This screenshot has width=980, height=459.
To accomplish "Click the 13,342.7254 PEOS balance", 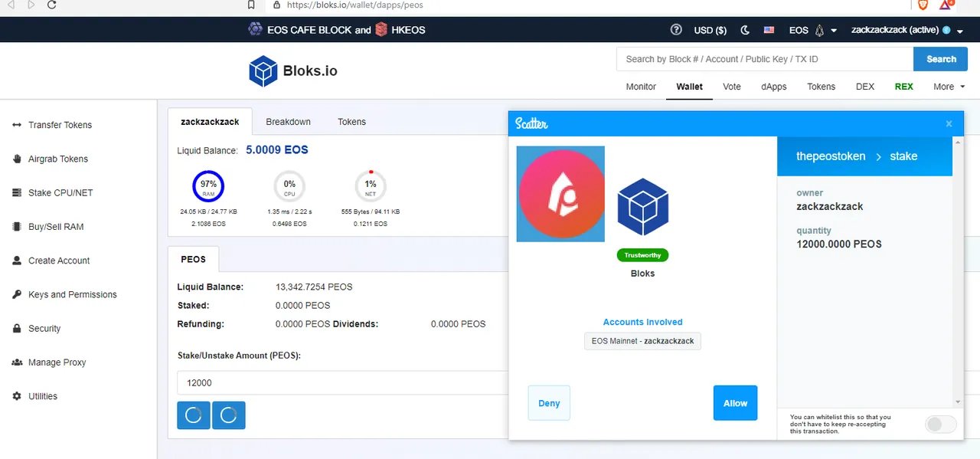I will [x=314, y=287].
